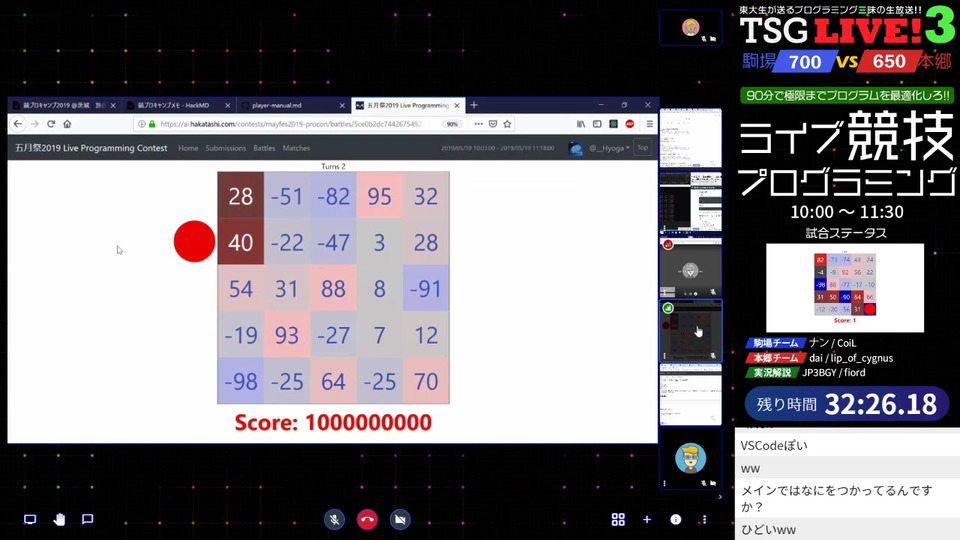Collapse the participant strip with the chevron
Screen dimensions: 960x540
[720, 497]
